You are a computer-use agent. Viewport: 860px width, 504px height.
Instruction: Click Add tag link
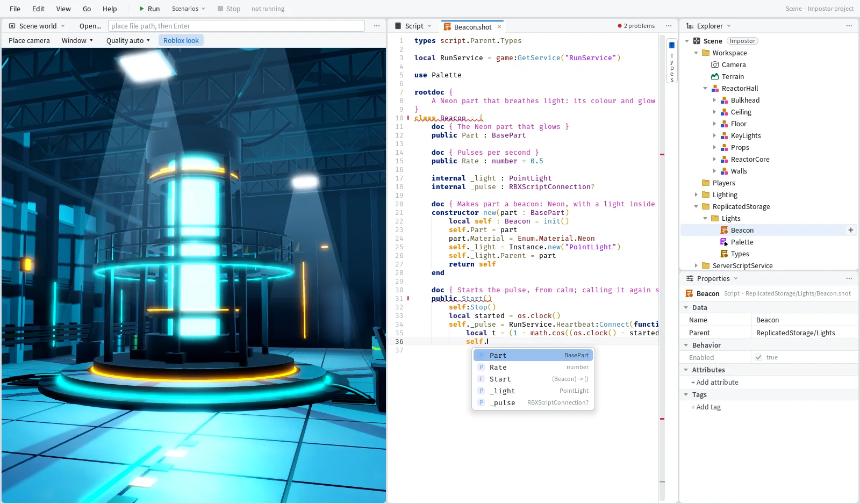pyautogui.click(x=706, y=407)
